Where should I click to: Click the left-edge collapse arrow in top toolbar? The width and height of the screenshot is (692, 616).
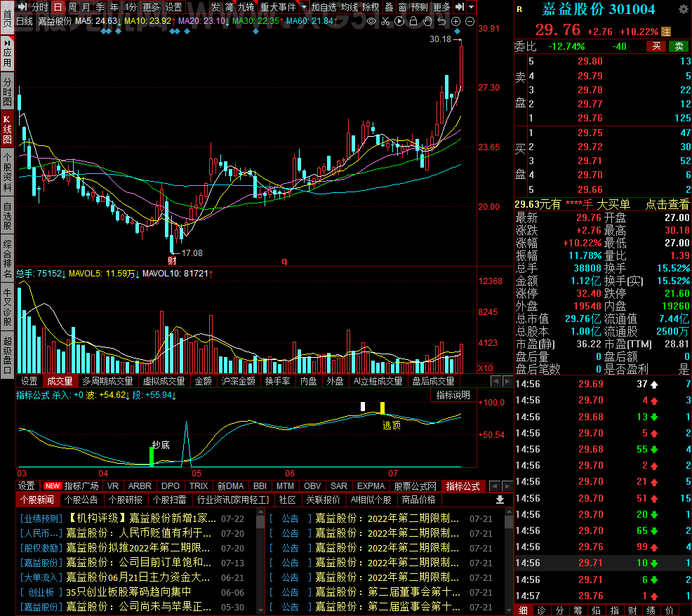pos(22,7)
